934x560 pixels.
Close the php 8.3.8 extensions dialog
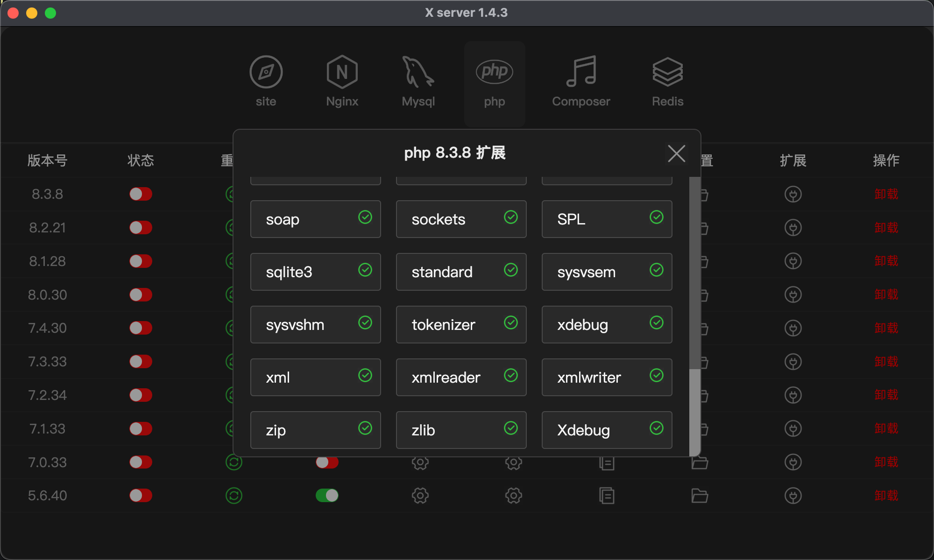tap(676, 153)
